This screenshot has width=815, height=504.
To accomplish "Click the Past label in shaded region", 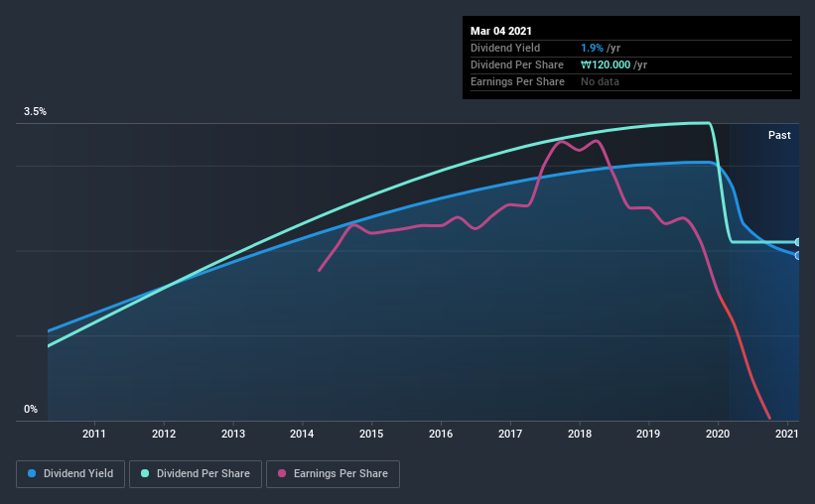I will pyautogui.click(x=779, y=135).
